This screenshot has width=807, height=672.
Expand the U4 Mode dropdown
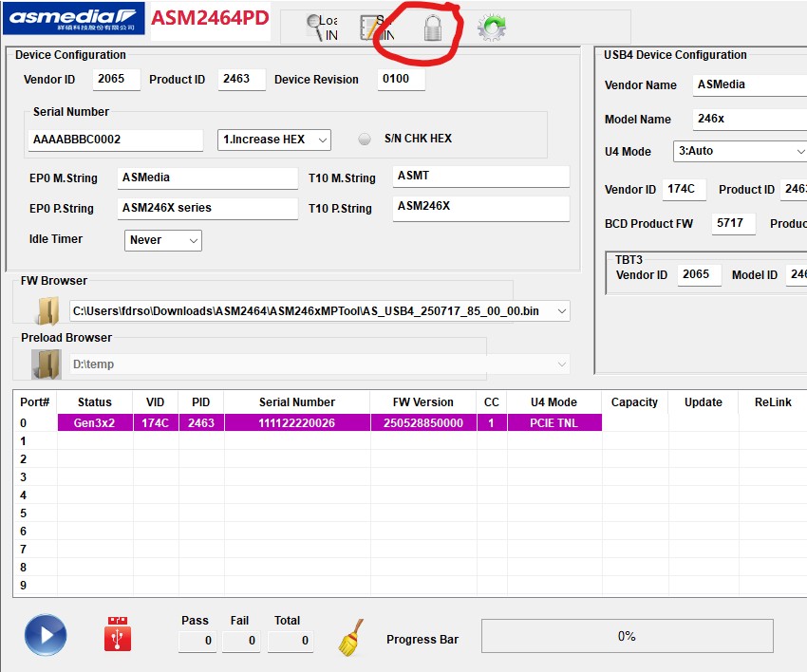click(740, 151)
